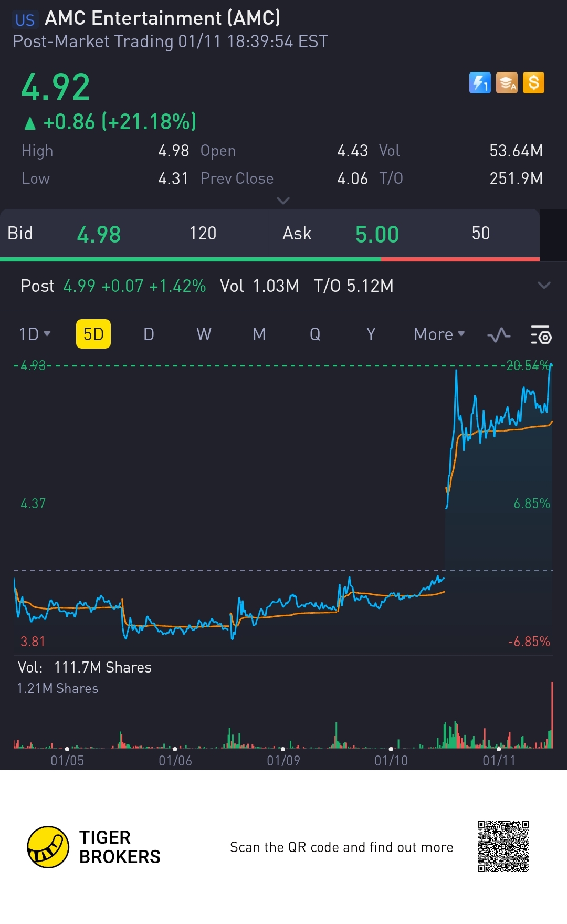The width and height of the screenshot is (567, 924).
Task: Switch to the W weekly chart tab
Action: pos(204,334)
